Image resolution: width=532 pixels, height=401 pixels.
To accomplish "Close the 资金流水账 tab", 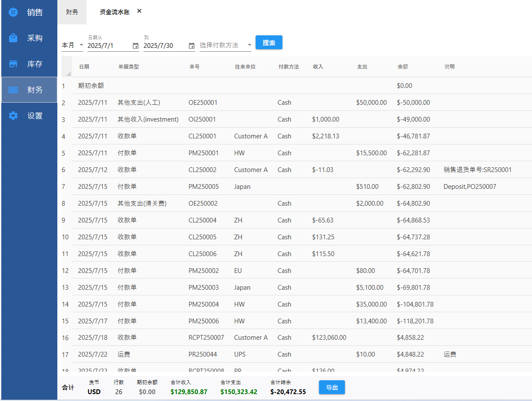I will click(139, 11).
